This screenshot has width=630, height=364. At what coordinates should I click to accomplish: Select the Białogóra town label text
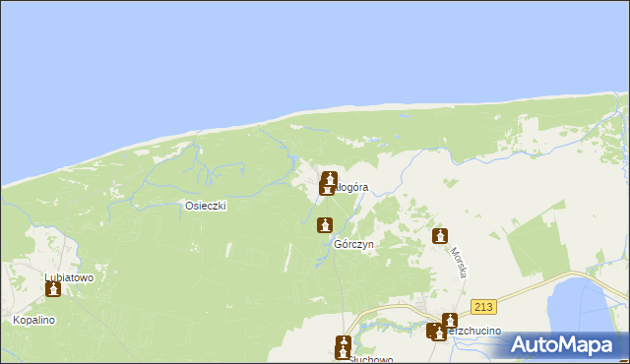[x=350, y=188]
